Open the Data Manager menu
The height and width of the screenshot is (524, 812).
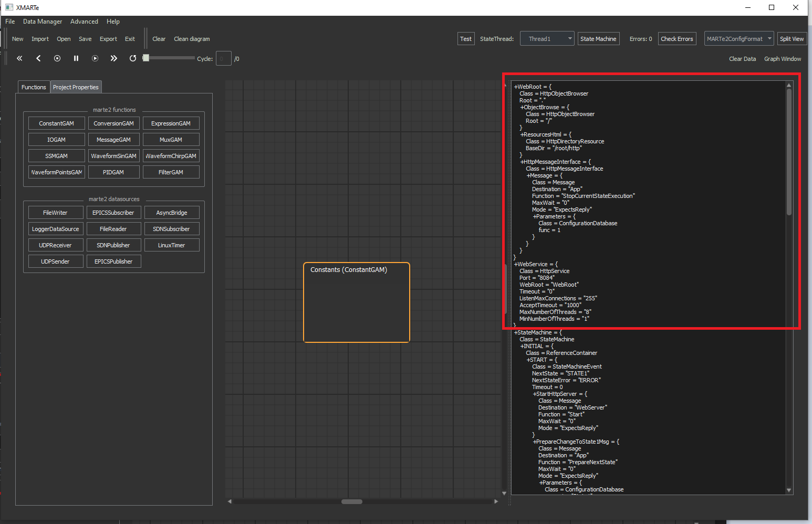[42, 22]
